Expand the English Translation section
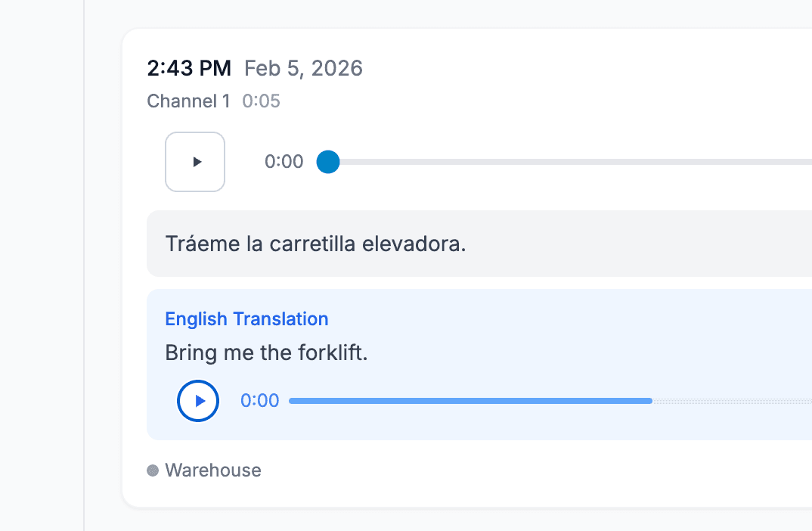Viewport: 812px width, 531px height. 246,318
